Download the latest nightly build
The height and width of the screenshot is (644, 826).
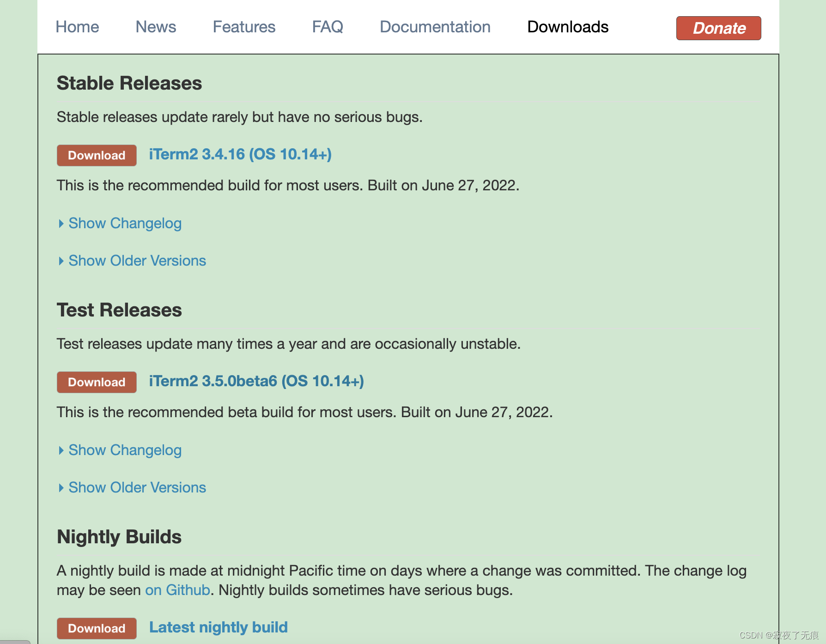[97, 628]
